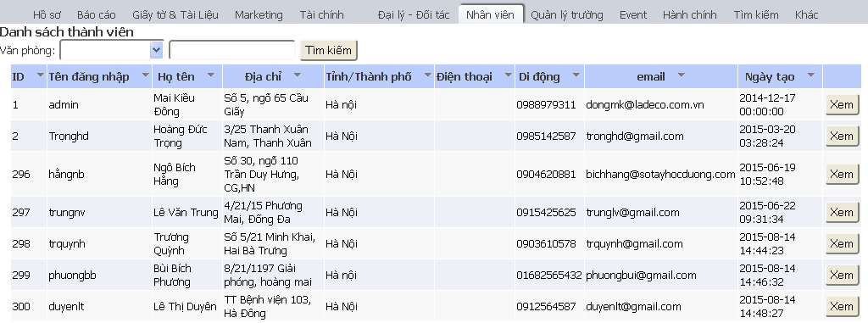Select the Đại lý - Đối tác tab
Screen dimensions: 868x323
tap(414, 15)
